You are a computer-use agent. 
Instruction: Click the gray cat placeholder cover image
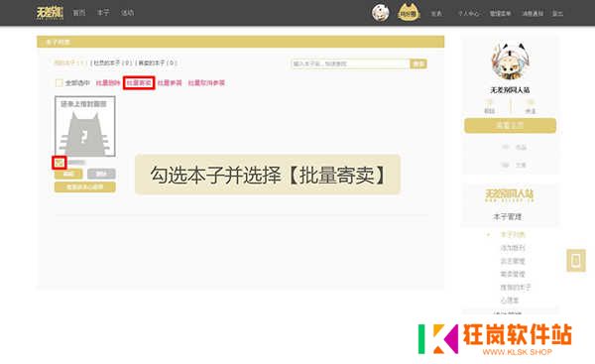coord(85,126)
